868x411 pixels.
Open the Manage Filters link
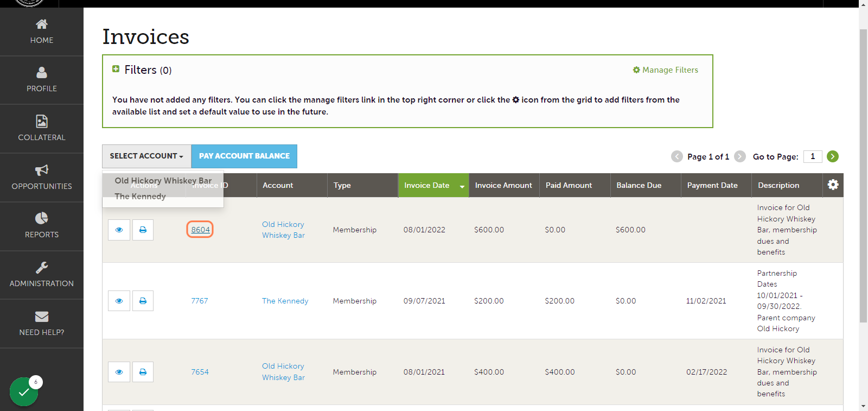pos(666,70)
